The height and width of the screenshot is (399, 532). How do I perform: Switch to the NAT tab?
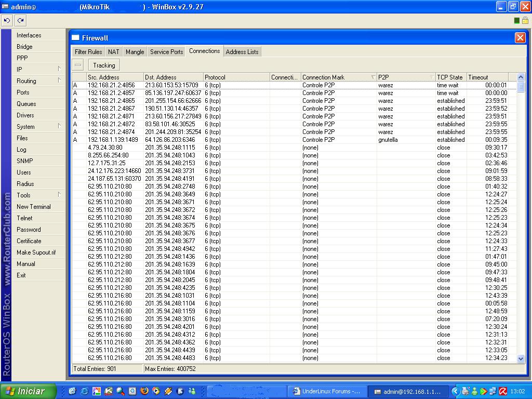click(114, 51)
